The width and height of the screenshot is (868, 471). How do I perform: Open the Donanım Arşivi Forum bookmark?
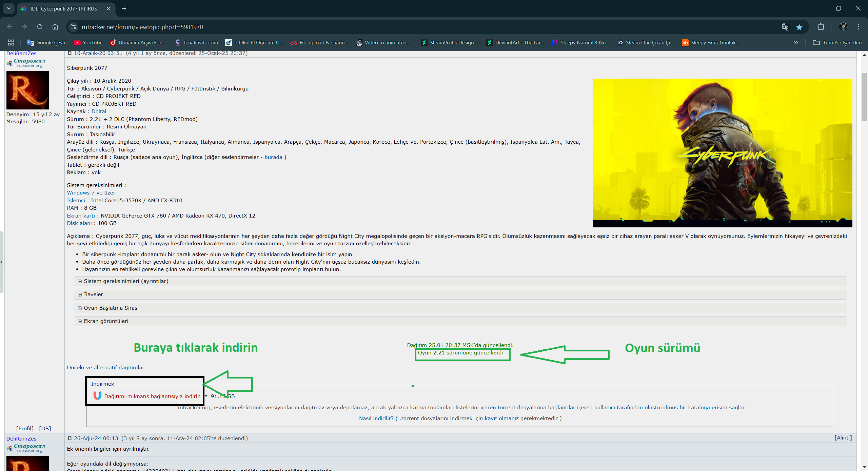click(x=138, y=43)
